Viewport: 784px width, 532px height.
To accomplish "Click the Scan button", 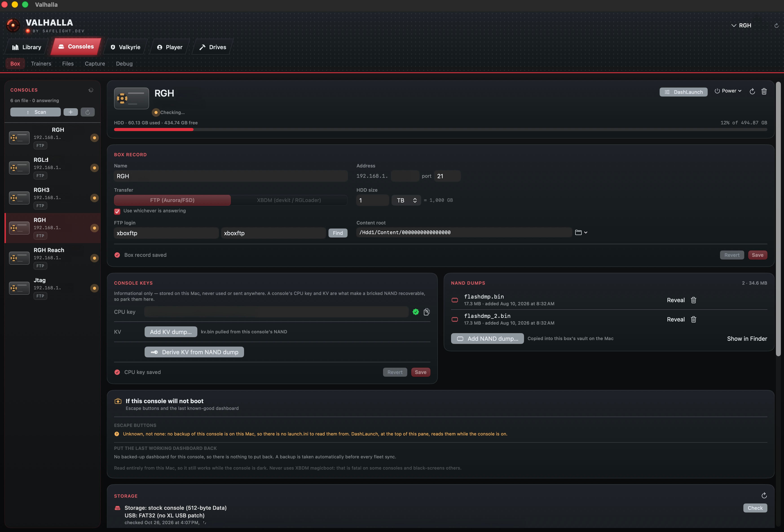I will pyautogui.click(x=35, y=112).
